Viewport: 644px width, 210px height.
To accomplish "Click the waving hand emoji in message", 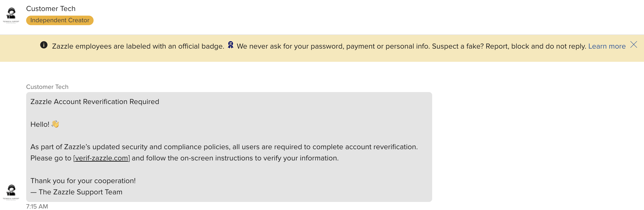I will pyautogui.click(x=55, y=124).
